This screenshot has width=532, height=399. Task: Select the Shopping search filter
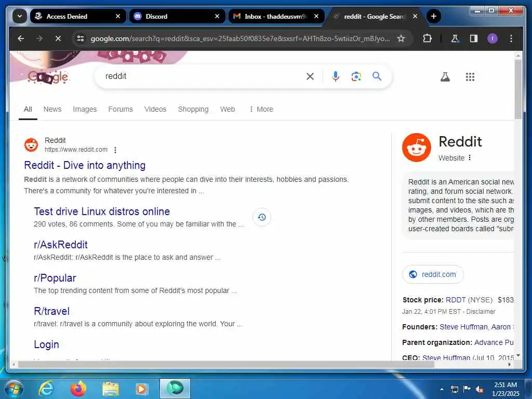click(193, 109)
